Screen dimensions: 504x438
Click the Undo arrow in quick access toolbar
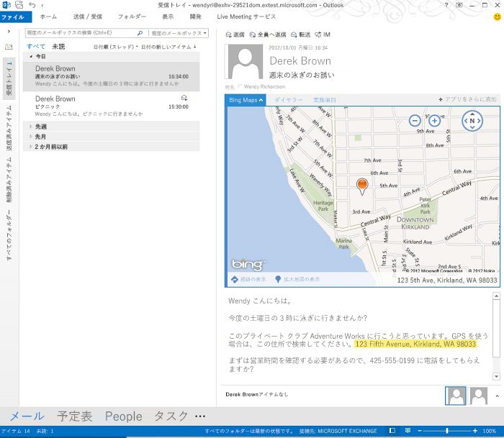coord(32,5)
